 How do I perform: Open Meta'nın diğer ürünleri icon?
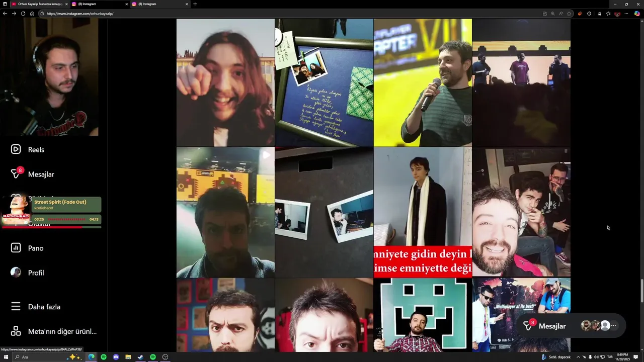16,331
